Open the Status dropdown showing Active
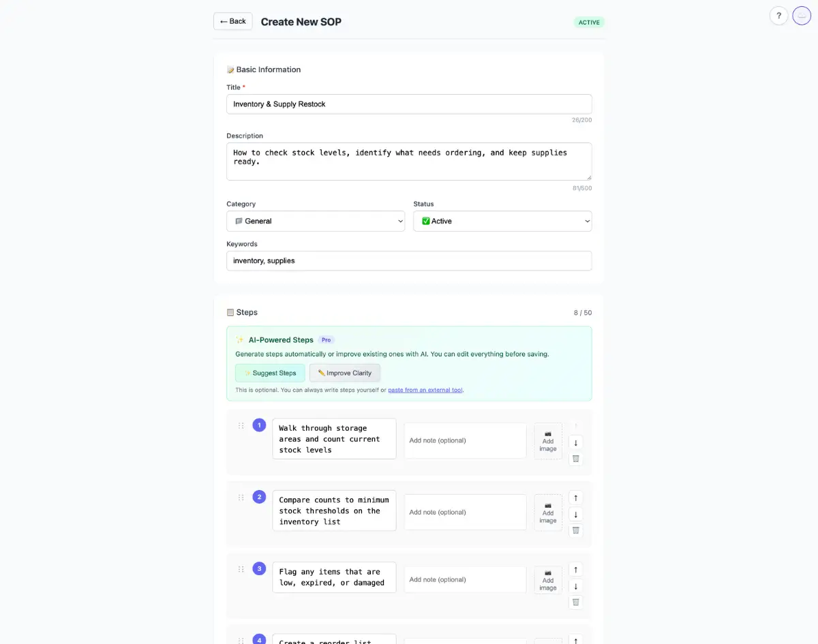The height and width of the screenshot is (644, 818). coord(502,221)
